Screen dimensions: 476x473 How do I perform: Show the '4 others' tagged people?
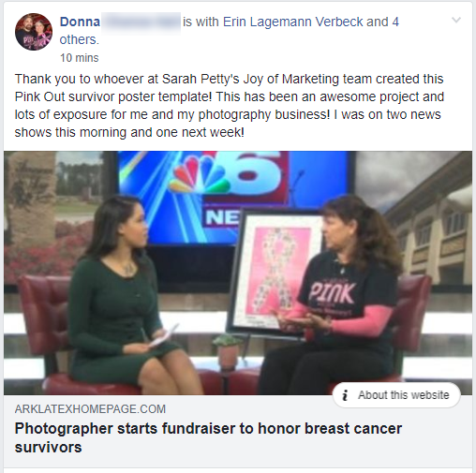pyautogui.click(x=230, y=31)
